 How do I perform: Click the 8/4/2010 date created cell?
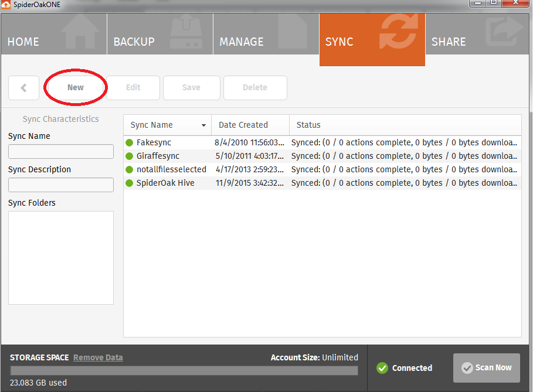[x=249, y=142]
